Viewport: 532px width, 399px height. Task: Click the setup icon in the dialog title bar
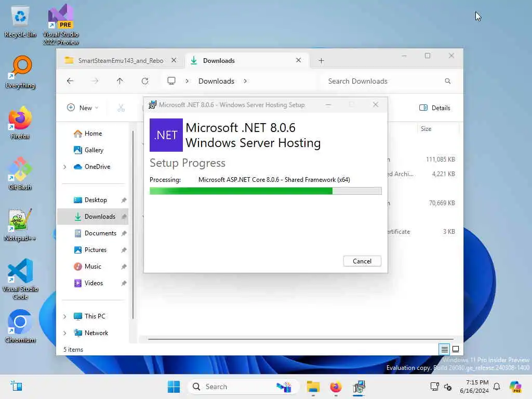click(153, 104)
